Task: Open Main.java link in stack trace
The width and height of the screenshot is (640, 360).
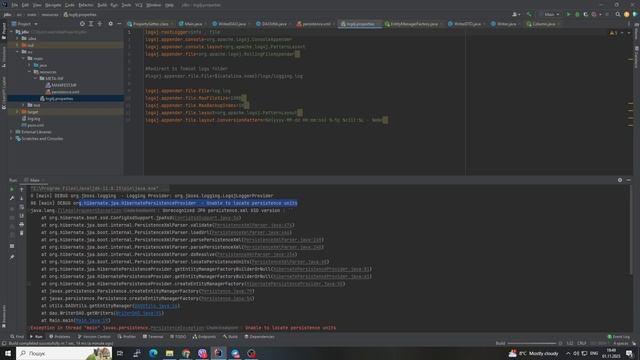Action: coord(92,320)
